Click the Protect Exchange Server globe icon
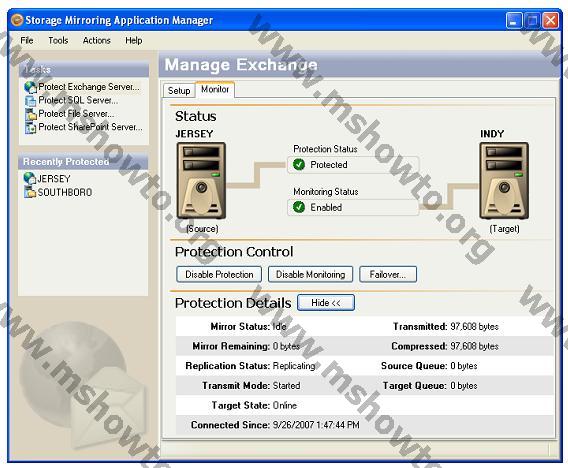Viewport: 568px width, 468px height. click(x=30, y=87)
